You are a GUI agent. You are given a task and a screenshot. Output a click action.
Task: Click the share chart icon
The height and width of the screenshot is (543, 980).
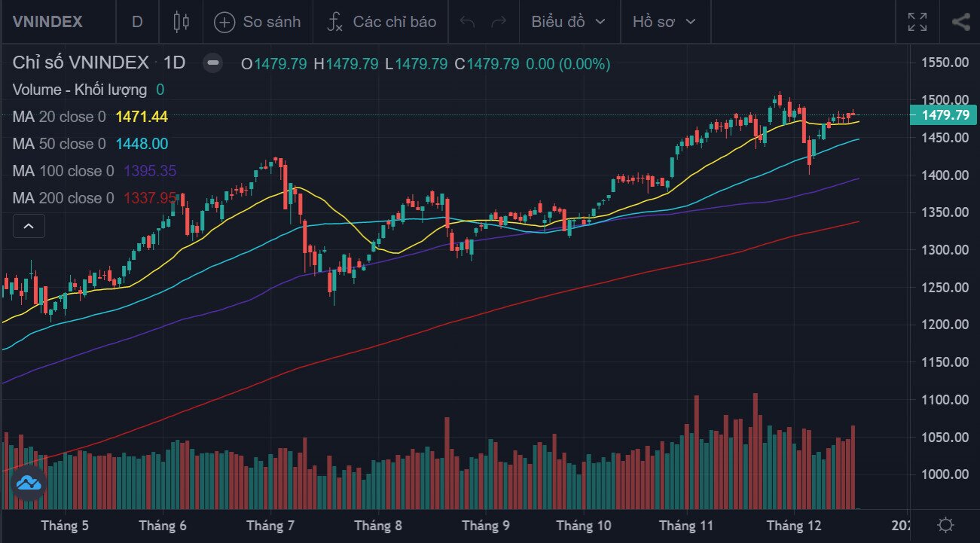960,22
